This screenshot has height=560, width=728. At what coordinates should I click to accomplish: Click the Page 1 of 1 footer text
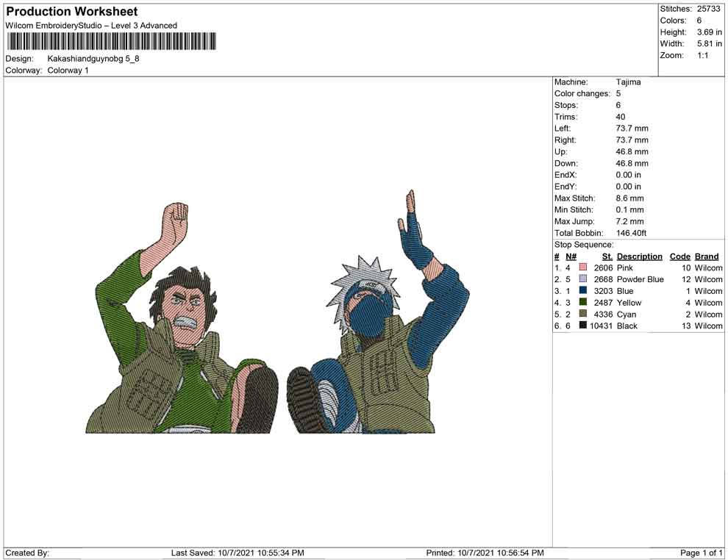(701, 553)
